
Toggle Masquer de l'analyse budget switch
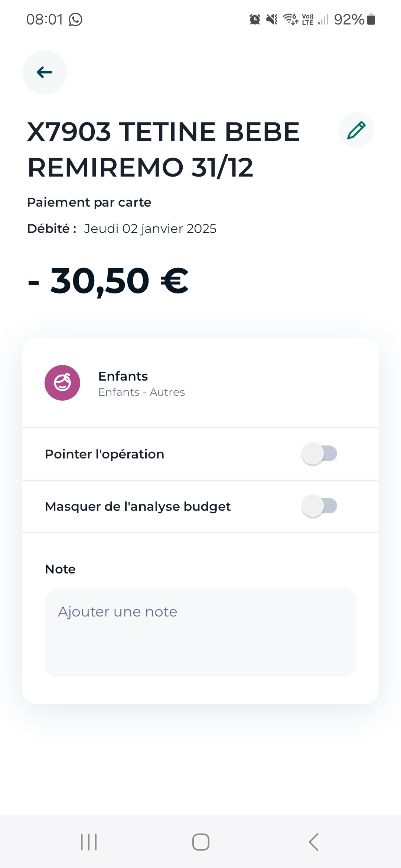coord(319,506)
